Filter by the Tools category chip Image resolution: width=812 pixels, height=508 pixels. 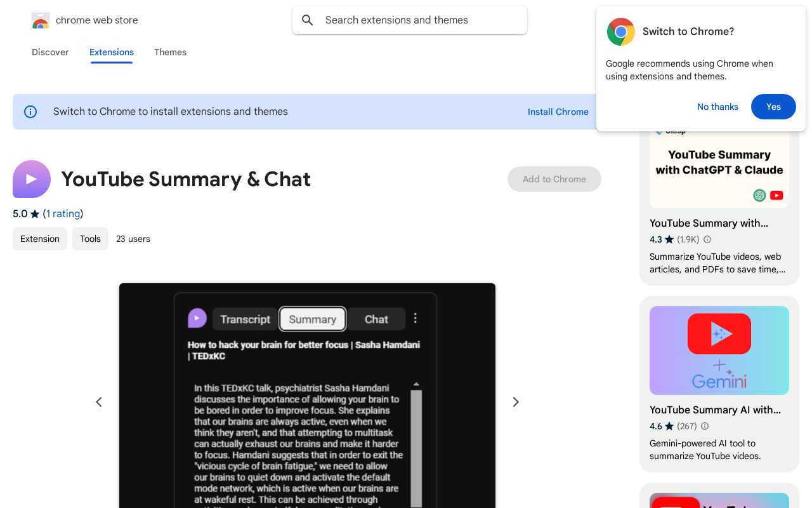(x=89, y=239)
